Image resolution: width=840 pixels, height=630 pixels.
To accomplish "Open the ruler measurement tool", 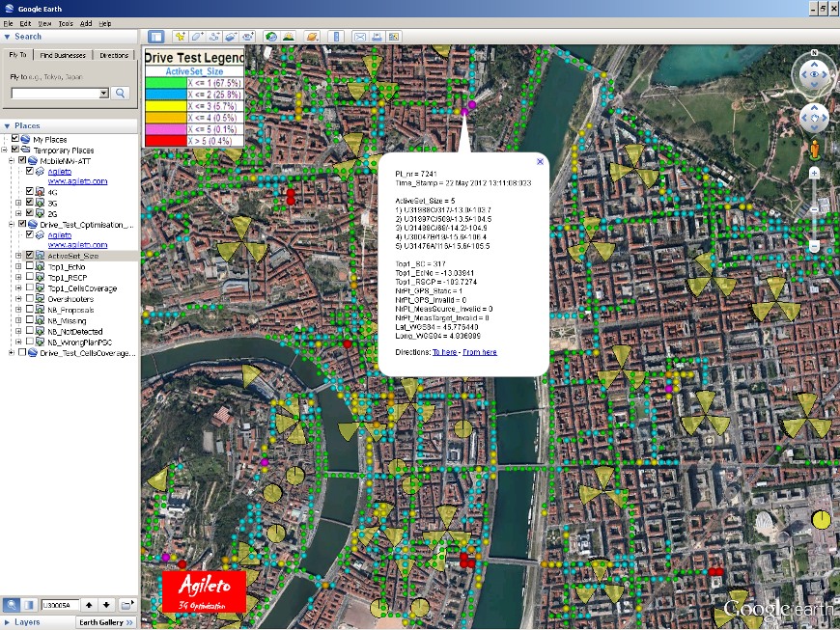I will 336,37.
